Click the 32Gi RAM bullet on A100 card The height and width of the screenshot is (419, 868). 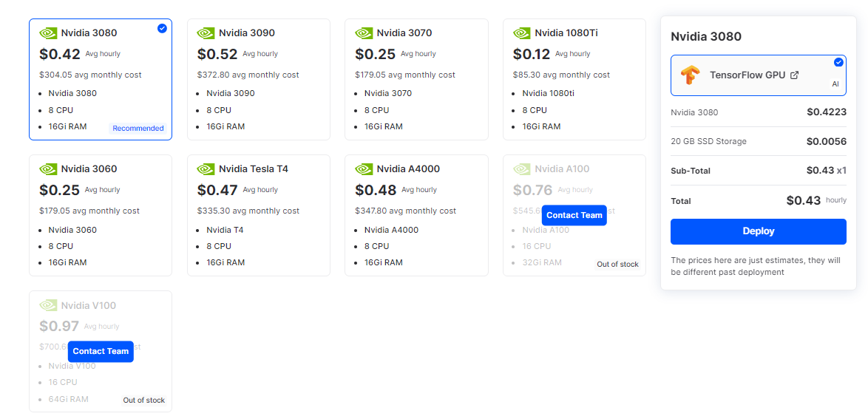(x=542, y=262)
